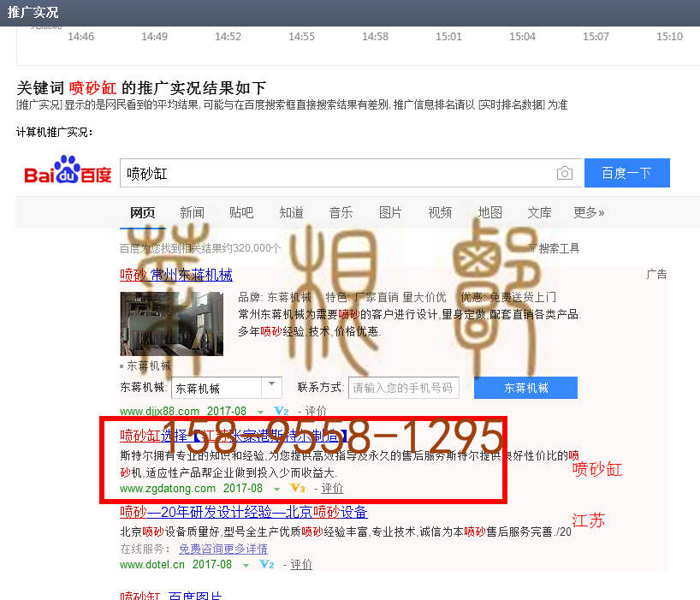Open the 喷砂—20年研发设计经验—北京喷砂设备 link
This screenshot has width=700, height=600.
244,512
